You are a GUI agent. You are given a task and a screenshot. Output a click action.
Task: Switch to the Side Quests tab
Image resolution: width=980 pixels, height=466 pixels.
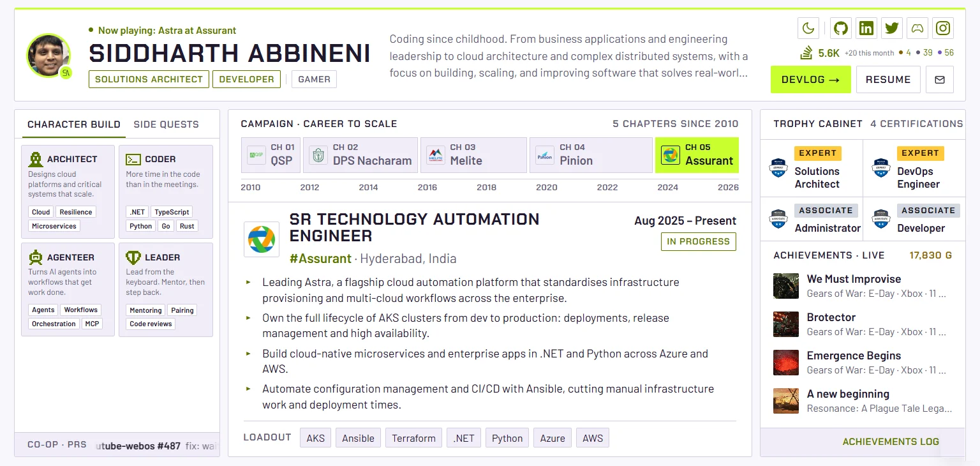166,124
